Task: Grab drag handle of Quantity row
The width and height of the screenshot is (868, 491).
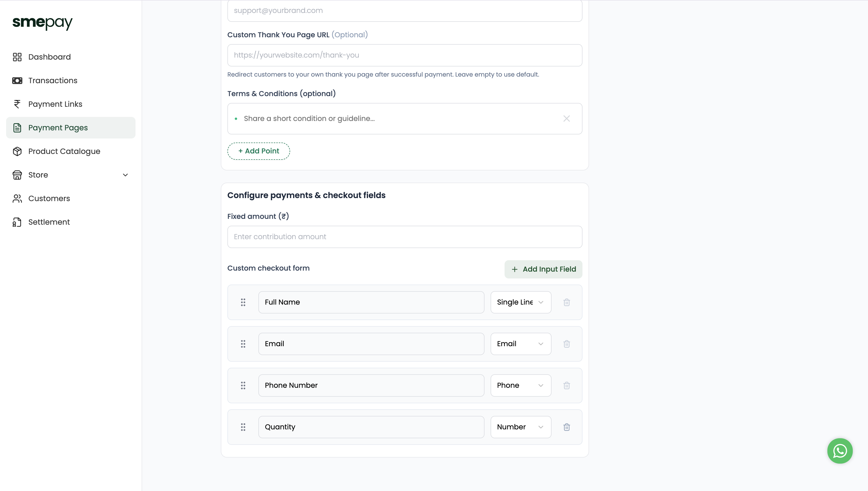Action: point(243,427)
